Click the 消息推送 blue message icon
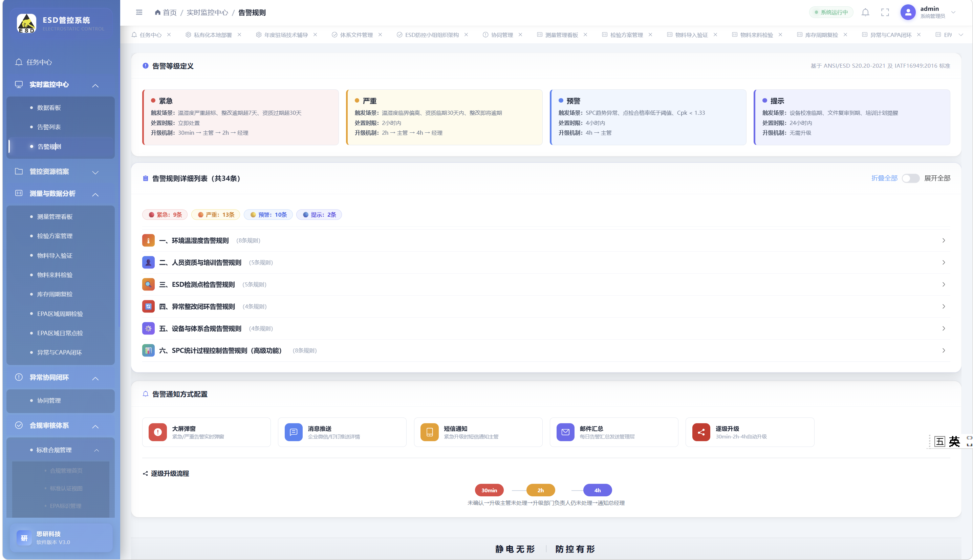The width and height of the screenshot is (973, 560). tap(294, 432)
